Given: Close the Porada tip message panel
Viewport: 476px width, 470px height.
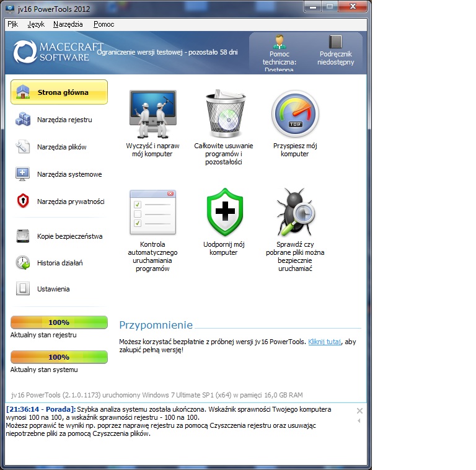Looking at the screenshot, I should (359, 411).
